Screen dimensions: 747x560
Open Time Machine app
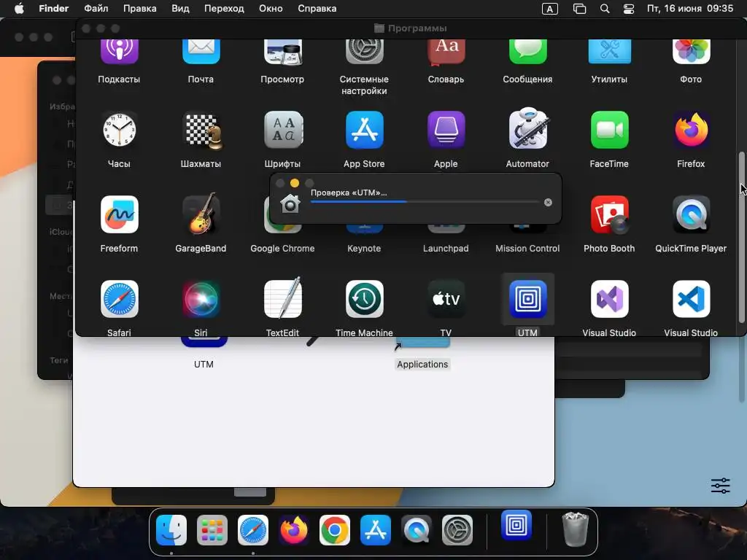pos(365,299)
